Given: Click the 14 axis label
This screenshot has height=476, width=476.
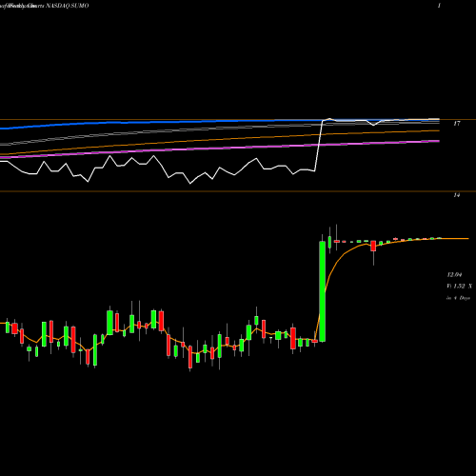Looking at the screenshot, I should click(457, 195).
